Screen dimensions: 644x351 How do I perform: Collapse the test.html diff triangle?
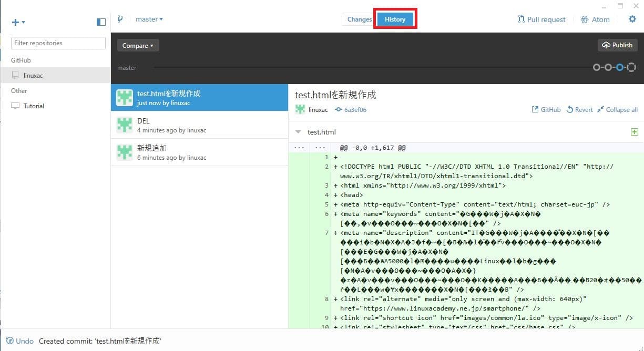(299, 132)
